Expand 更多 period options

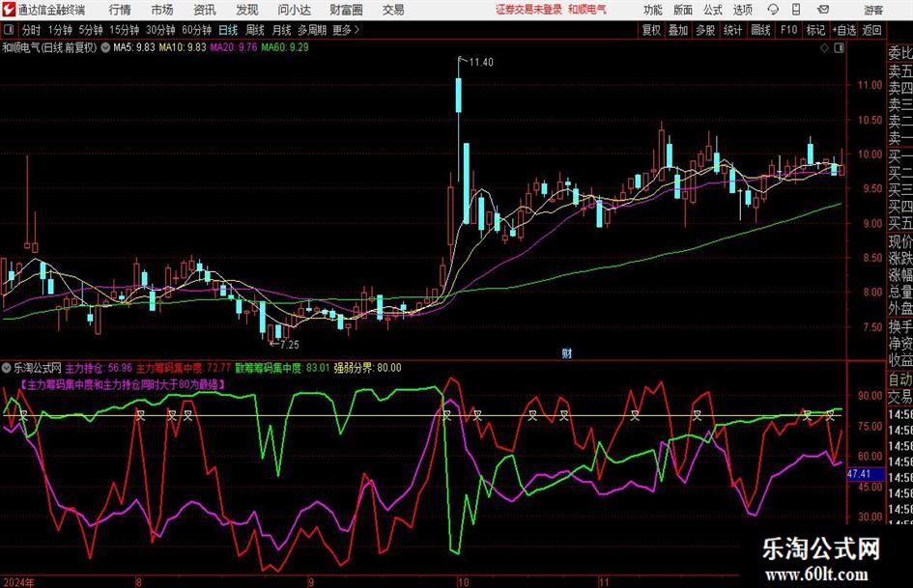coord(346,30)
